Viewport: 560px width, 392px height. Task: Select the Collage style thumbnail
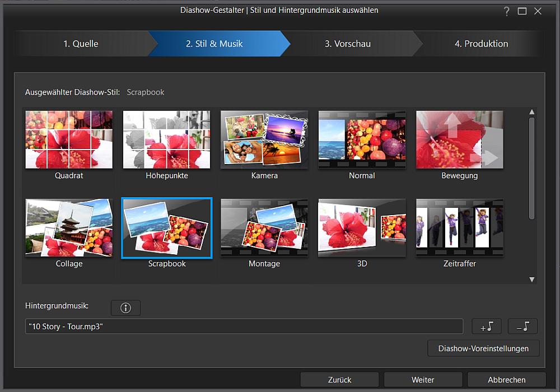click(69, 228)
